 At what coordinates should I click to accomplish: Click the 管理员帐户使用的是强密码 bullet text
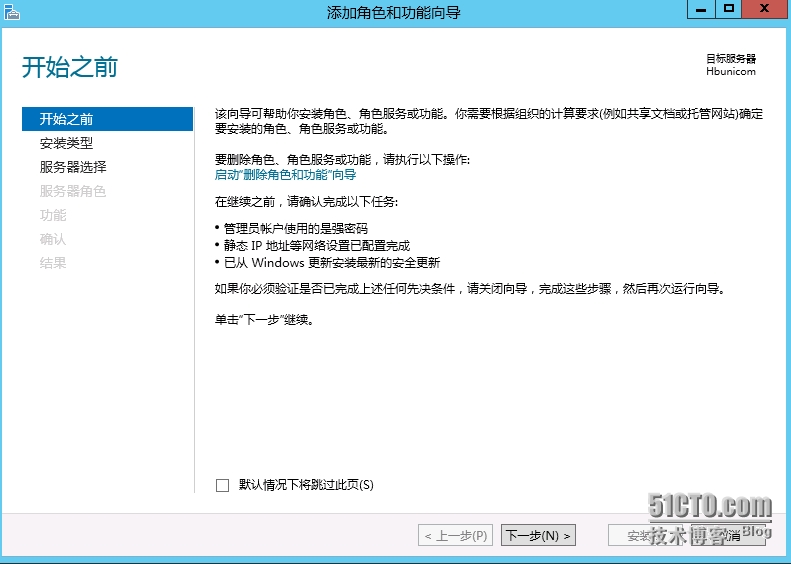tap(296, 229)
